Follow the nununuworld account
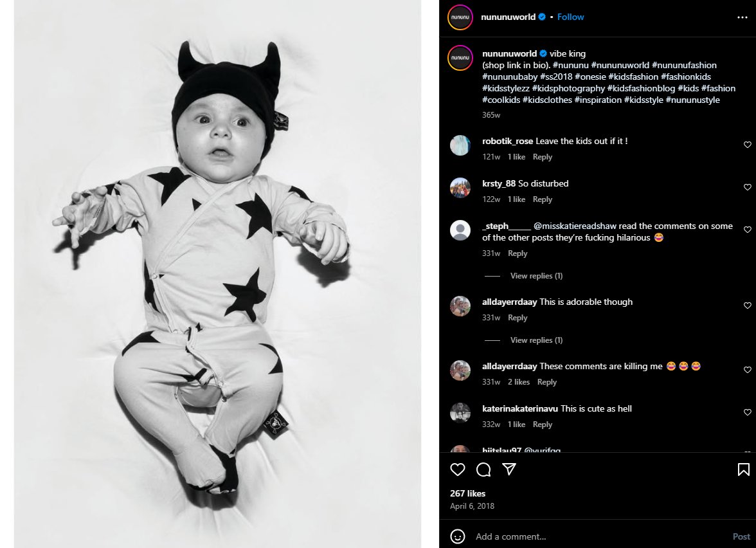756x548 pixels. coord(570,17)
